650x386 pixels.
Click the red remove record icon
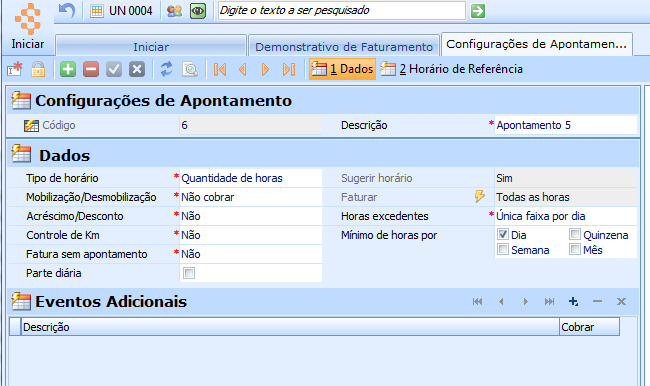tap(91, 69)
